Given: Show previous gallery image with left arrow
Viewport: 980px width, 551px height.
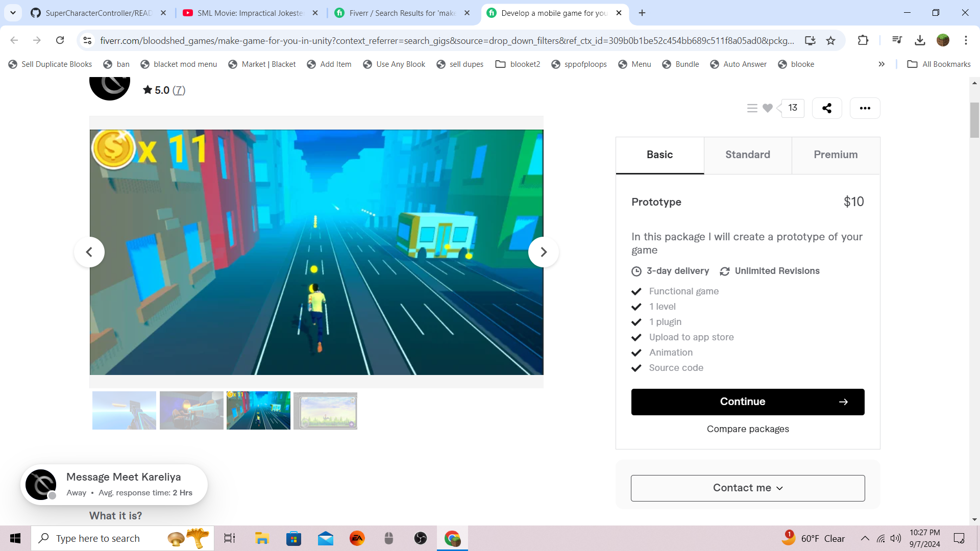Looking at the screenshot, I should point(89,252).
